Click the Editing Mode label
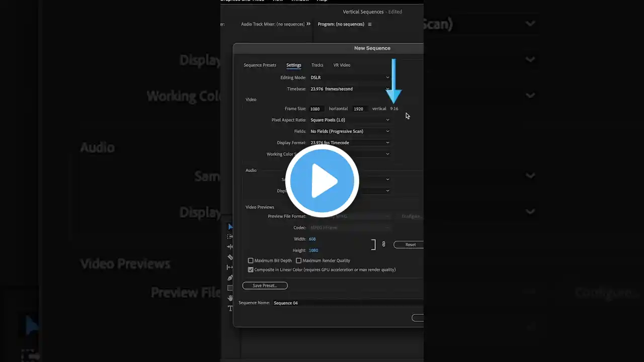Image resolution: width=644 pixels, height=362 pixels. [293, 77]
